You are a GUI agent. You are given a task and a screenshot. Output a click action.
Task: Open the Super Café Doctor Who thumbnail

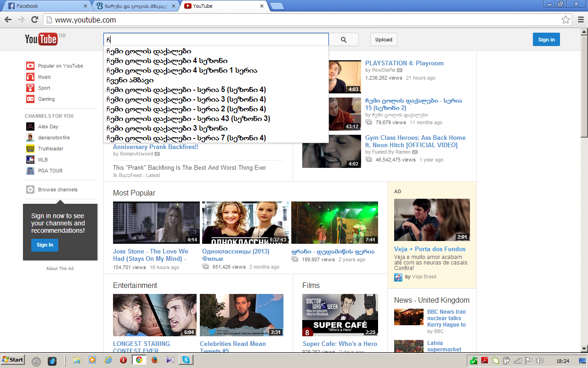coord(340,315)
